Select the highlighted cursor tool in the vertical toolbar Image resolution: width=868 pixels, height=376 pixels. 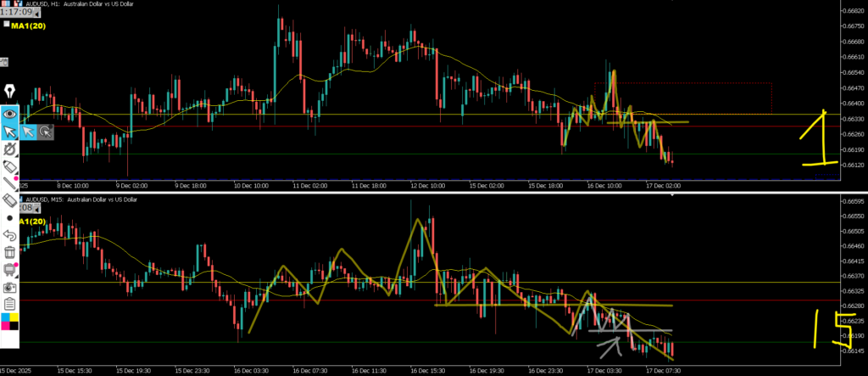point(10,131)
